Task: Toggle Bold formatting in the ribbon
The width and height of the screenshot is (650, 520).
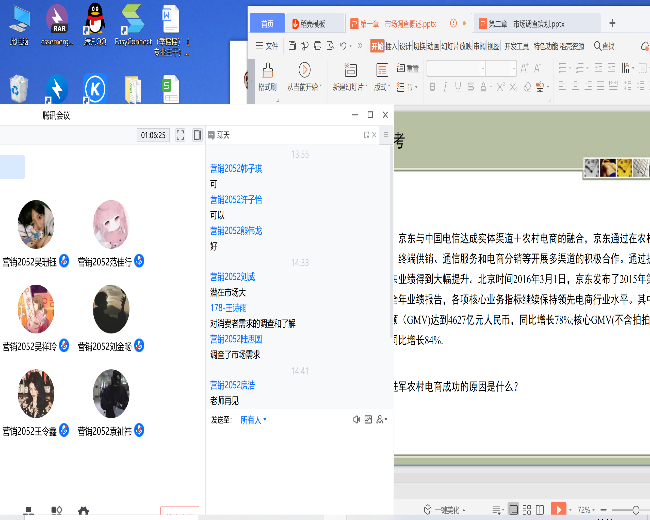Action: [x=433, y=88]
